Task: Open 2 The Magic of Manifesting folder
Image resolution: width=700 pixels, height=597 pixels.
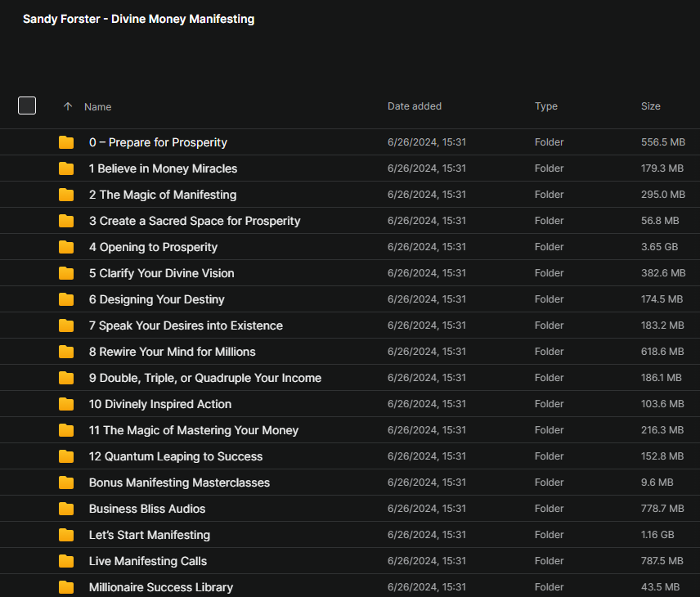Action: click(x=163, y=195)
